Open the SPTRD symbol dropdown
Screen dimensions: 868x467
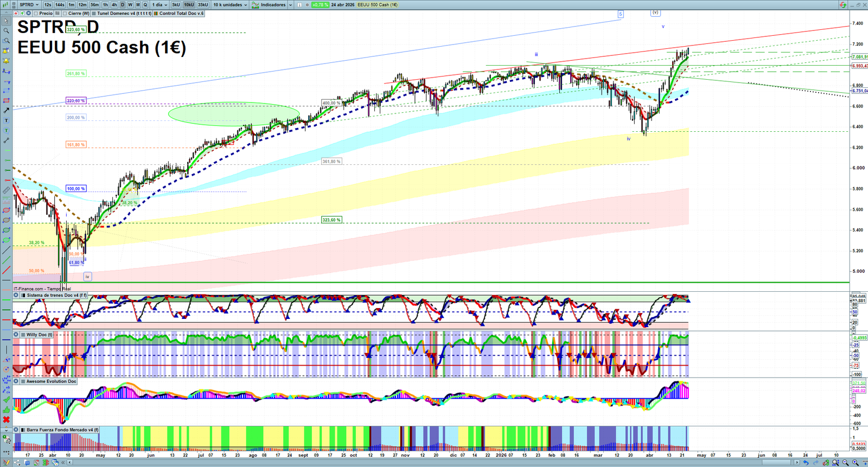point(29,5)
